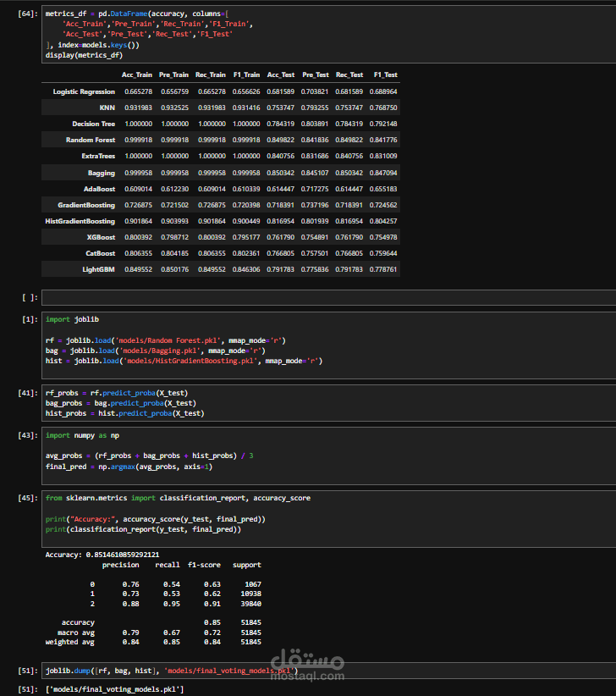Click LightGBM F1_Test value 0.778761
This screenshot has width=616, height=696.
tap(383, 269)
